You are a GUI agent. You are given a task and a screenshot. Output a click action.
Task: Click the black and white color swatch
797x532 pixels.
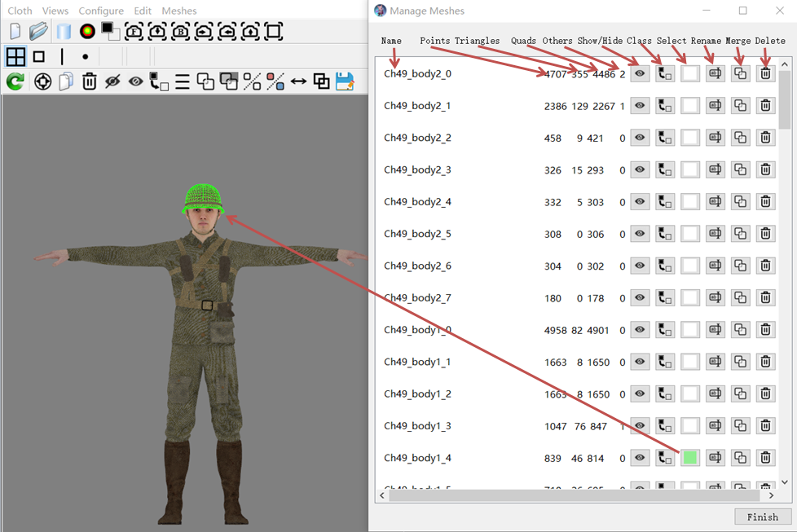coord(111,32)
